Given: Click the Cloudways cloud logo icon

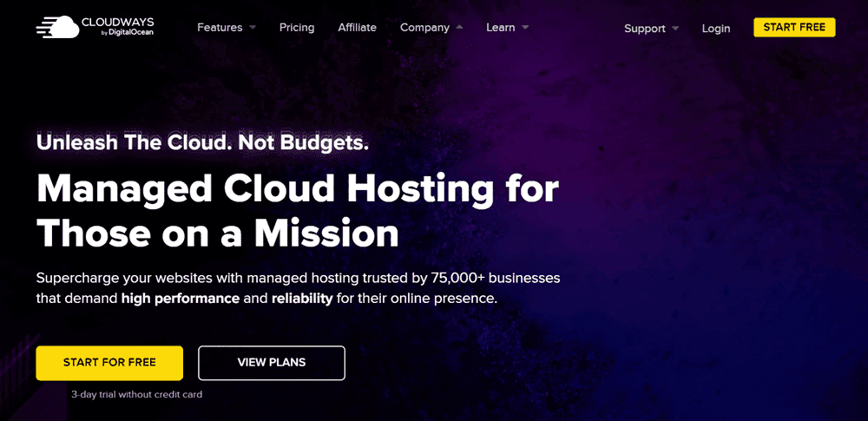Looking at the screenshot, I should (57, 27).
